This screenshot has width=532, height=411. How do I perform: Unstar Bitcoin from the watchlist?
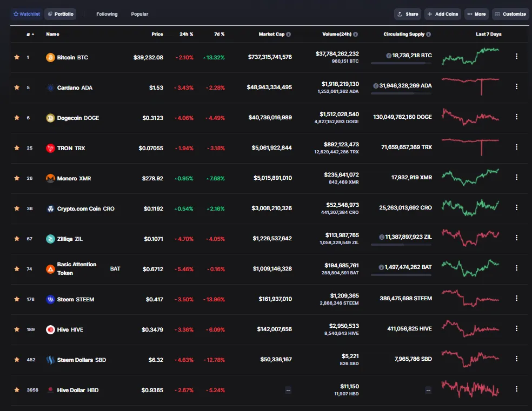coord(17,57)
